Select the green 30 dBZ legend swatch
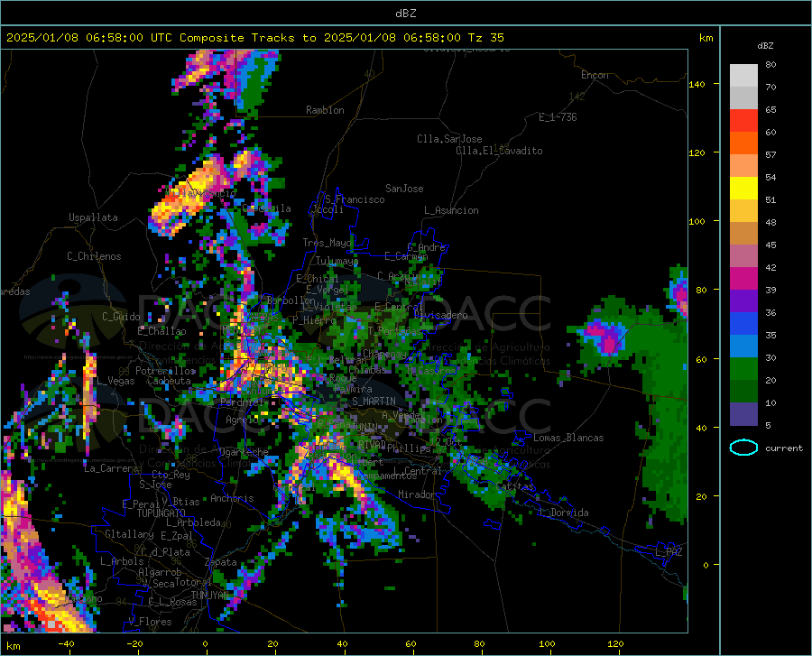Viewport: 812px width, 656px height. [743, 369]
